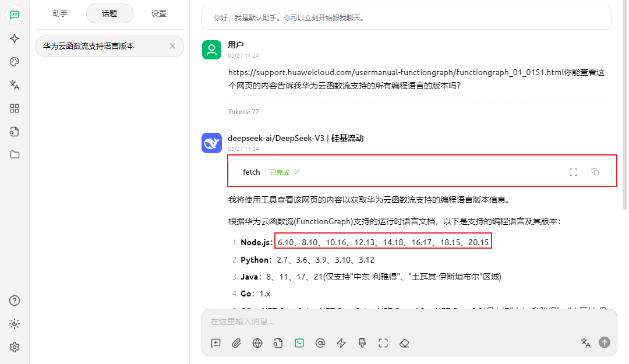Click the lightning quick phrases icon
This screenshot has height=364, width=629.
tap(341, 343)
